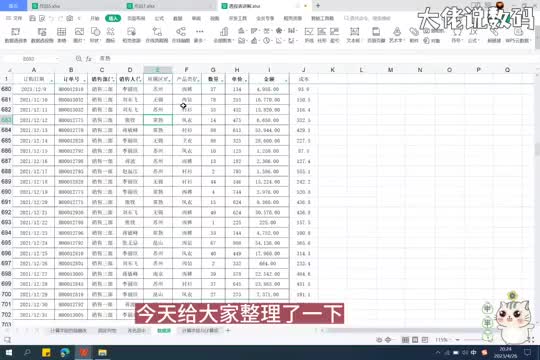
Task: Insert a Column sparkline
Action: point(322,35)
